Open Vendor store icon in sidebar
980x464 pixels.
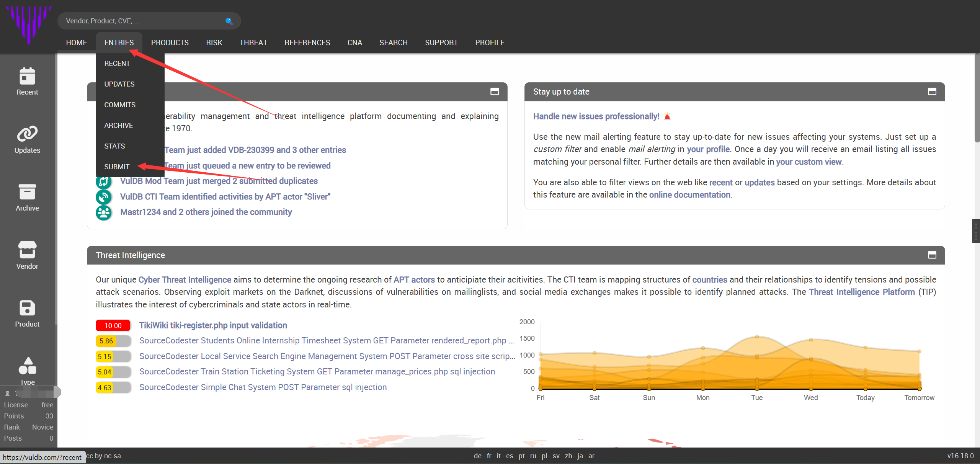[27, 250]
